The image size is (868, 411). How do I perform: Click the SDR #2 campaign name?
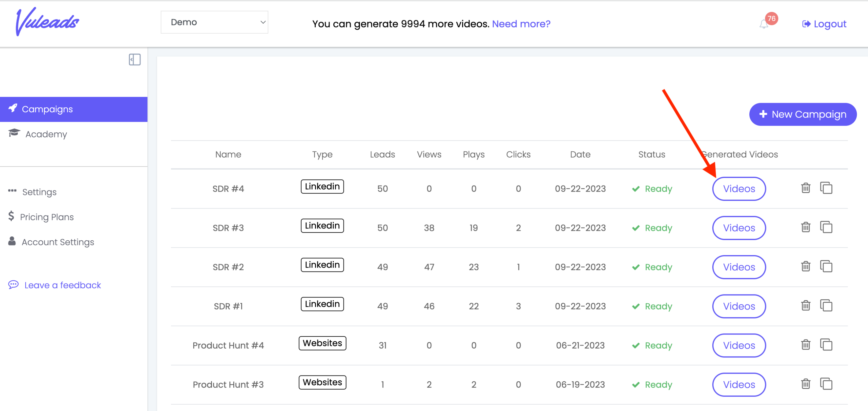pyautogui.click(x=228, y=267)
